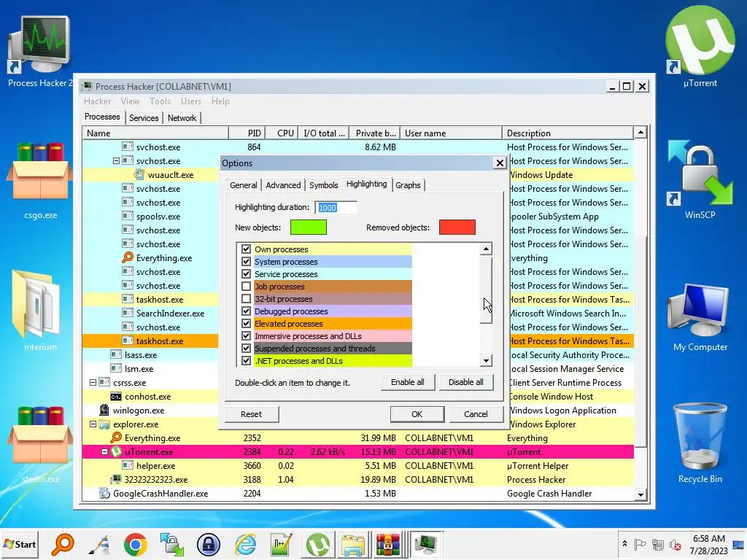Pick the New objects green color swatch
Screen dimensions: 747x560
tap(309, 227)
